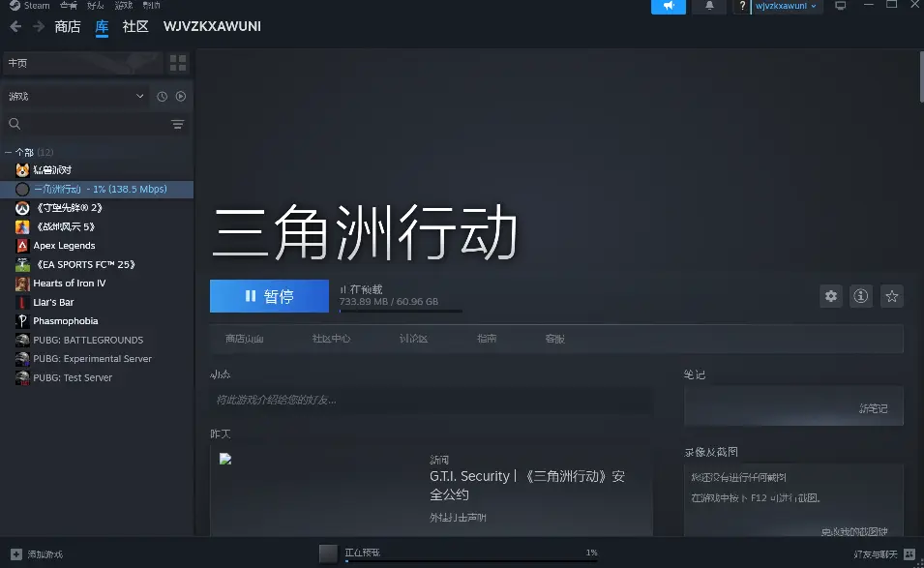Click the library Home button
924x568 pixels.
[82, 63]
